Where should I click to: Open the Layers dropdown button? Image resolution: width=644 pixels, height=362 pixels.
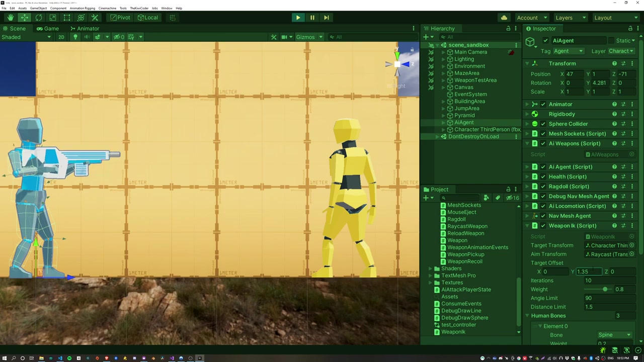click(x=570, y=18)
